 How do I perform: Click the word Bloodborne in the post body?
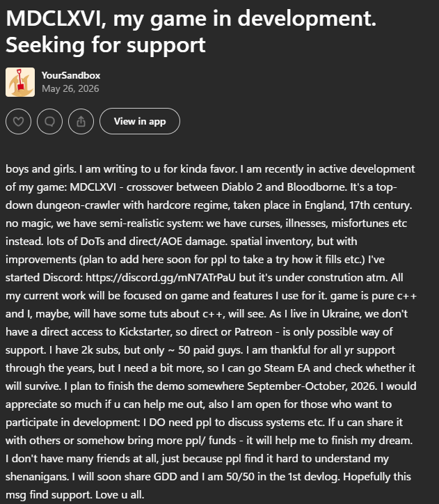click(x=316, y=187)
